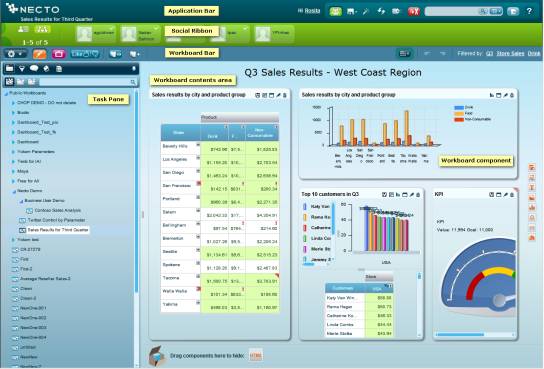This screenshot has height=369, width=544.
Task: Select the Free for All folder
Action: [28, 181]
